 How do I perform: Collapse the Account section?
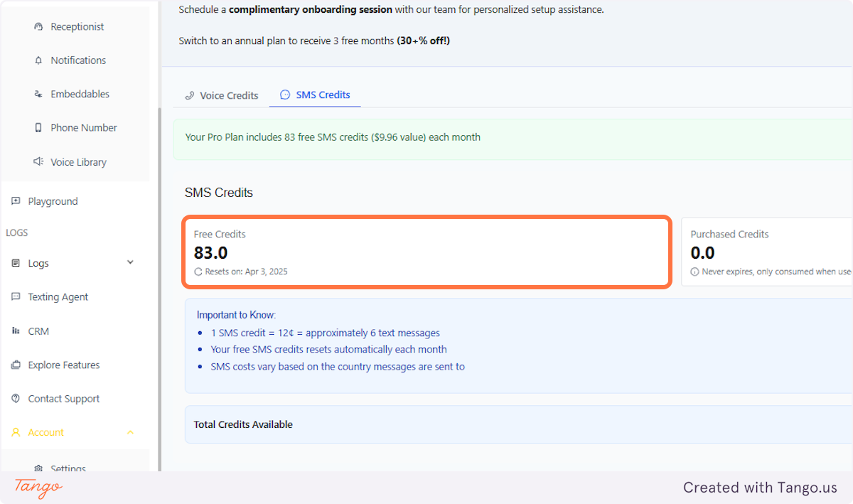coord(130,431)
